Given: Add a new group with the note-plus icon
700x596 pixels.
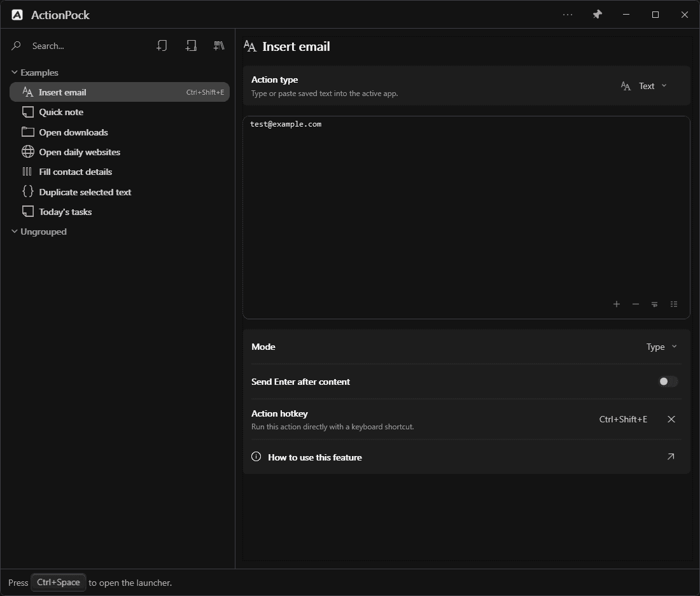Looking at the screenshot, I should click(x=191, y=46).
